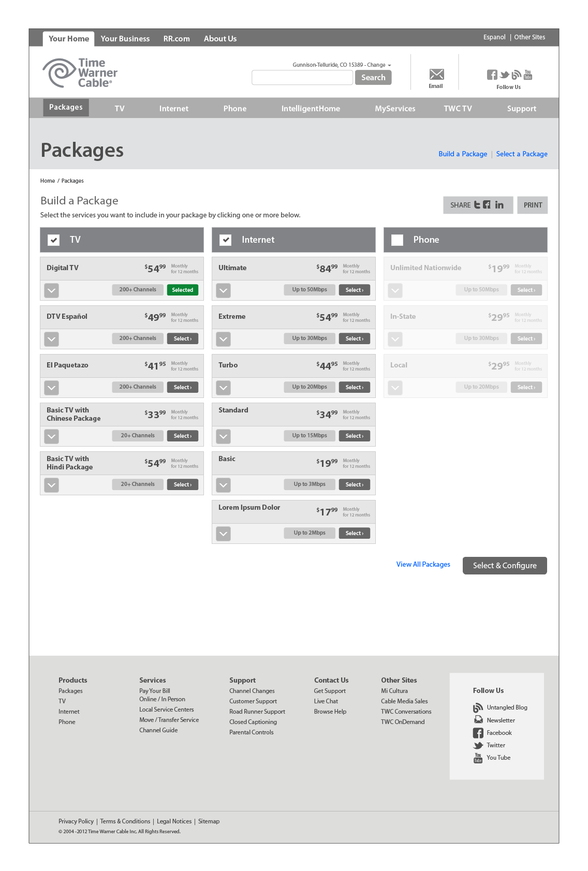Open the Other Sites link
The height and width of the screenshot is (871, 588).
(x=530, y=37)
